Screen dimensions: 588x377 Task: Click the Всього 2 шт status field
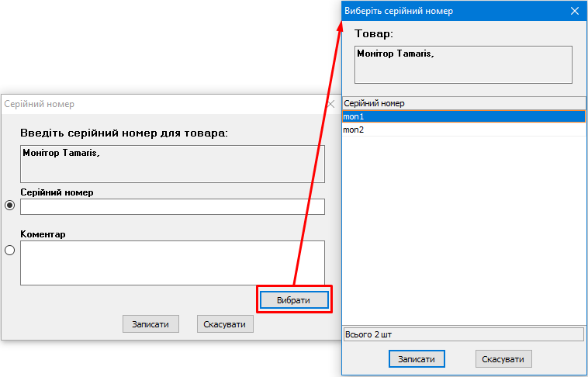tap(463, 334)
